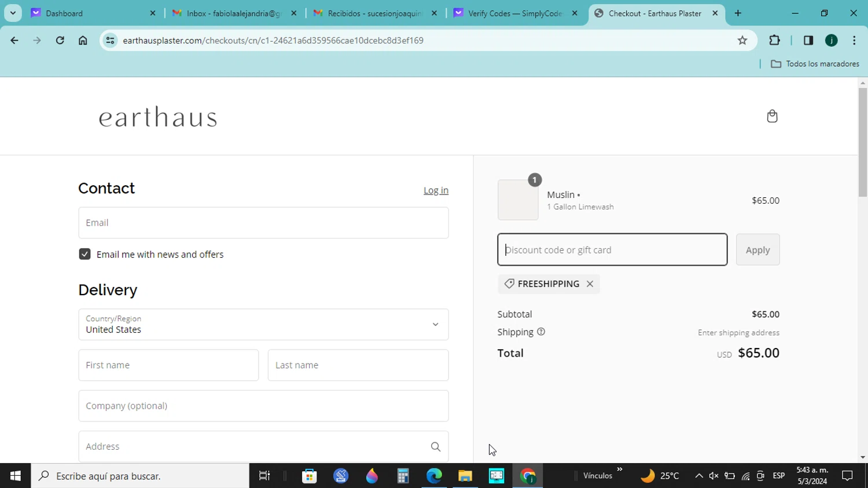Viewport: 868px width, 488px height.
Task: Expand the Country/Region dropdown
Action: (263, 324)
